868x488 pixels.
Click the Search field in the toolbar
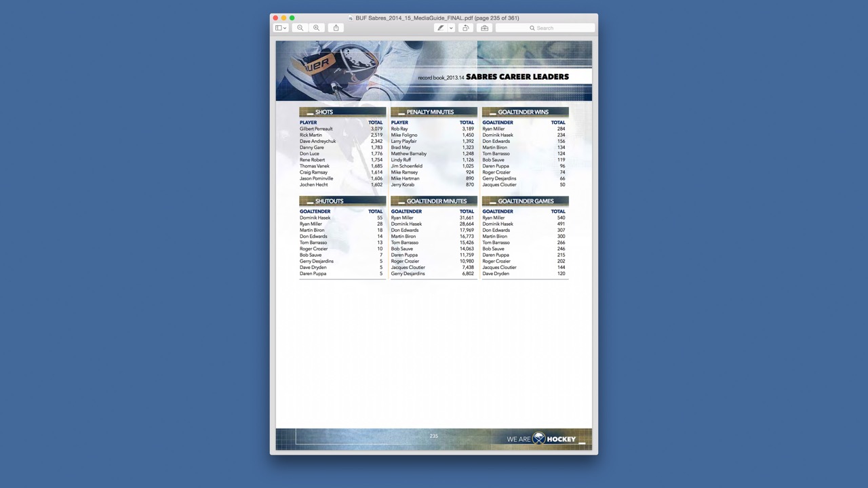point(545,28)
